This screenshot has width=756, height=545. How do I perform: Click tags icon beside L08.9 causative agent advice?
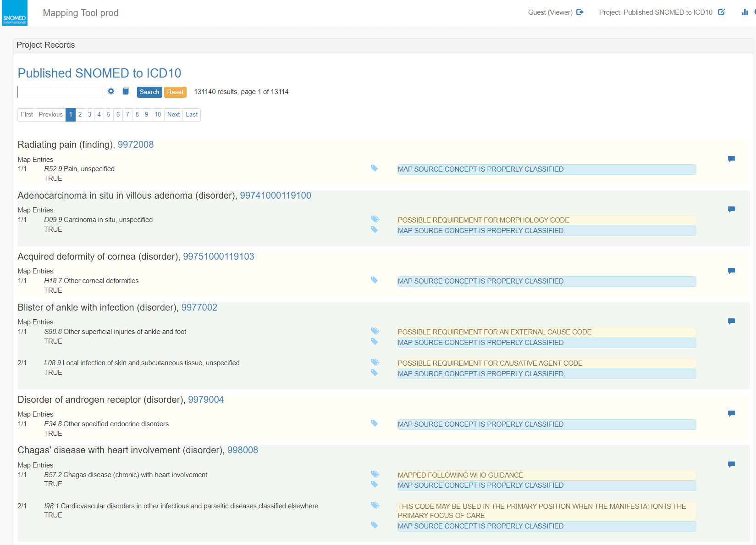pos(375,362)
